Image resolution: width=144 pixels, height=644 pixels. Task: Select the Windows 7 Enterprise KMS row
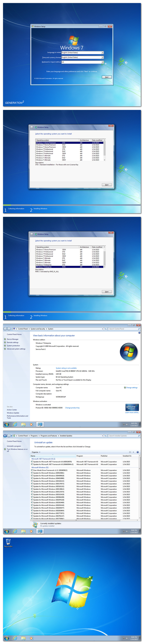point(70,267)
